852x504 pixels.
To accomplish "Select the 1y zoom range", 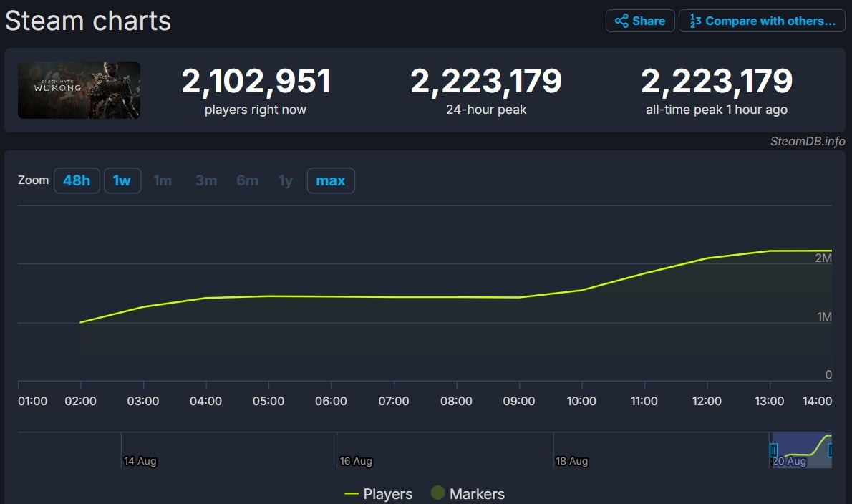I will coord(286,180).
